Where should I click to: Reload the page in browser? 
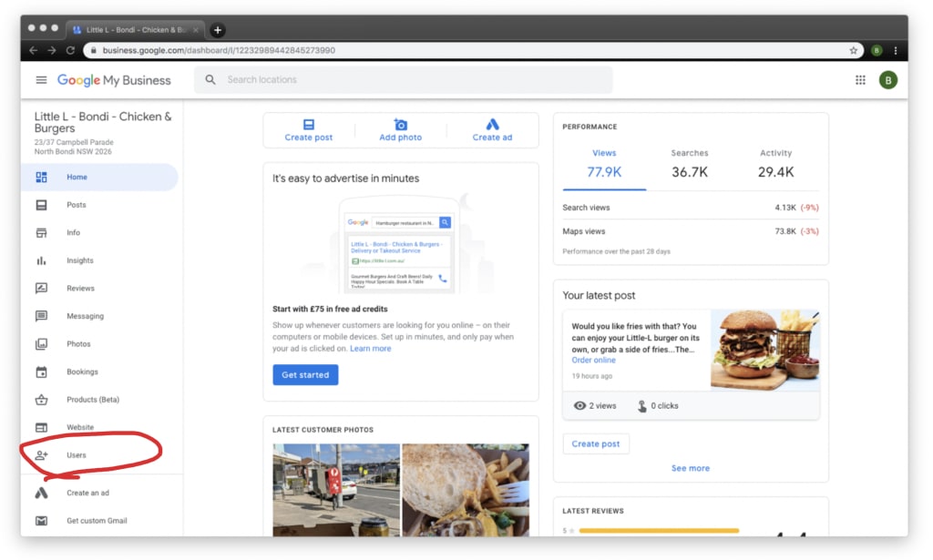pyautogui.click(x=70, y=50)
